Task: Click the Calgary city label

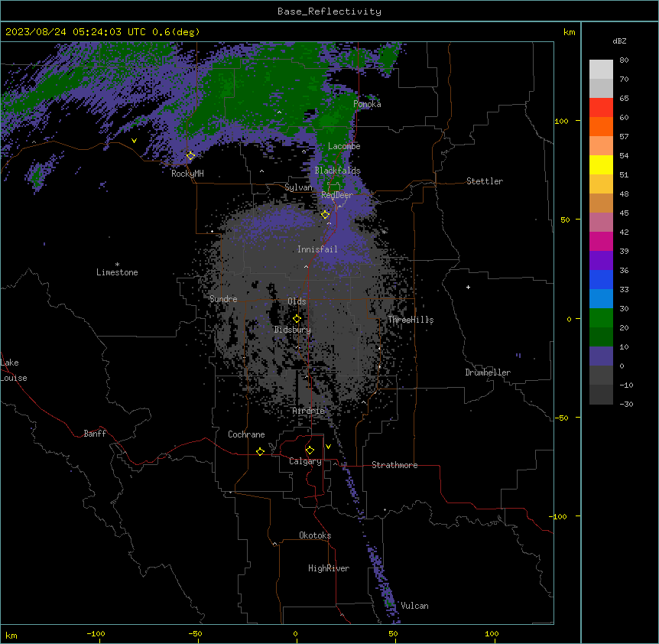Action: tap(305, 461)
